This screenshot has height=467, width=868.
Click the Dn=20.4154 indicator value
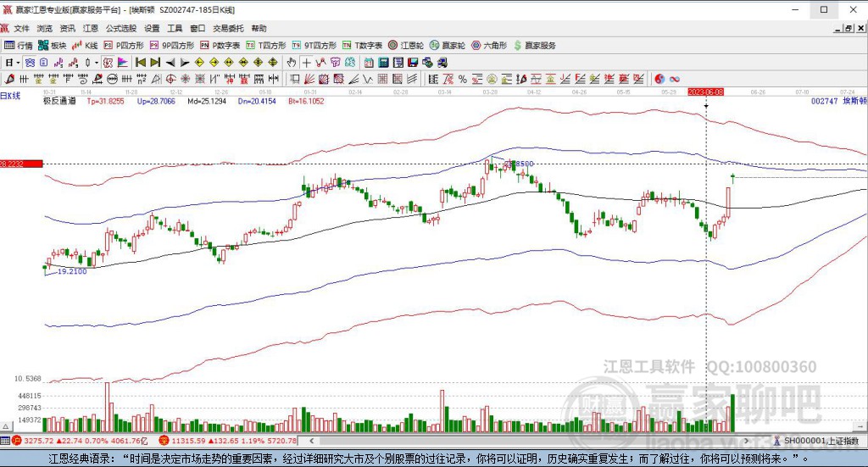[257, 101]
